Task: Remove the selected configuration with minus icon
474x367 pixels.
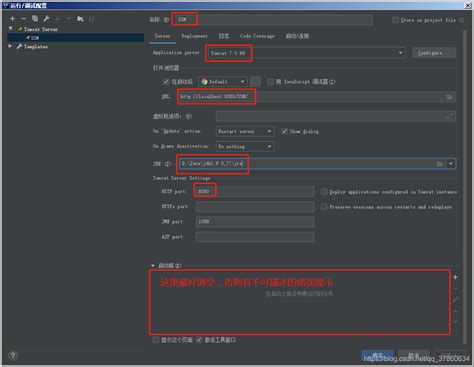Action: (x=23, y=19)
